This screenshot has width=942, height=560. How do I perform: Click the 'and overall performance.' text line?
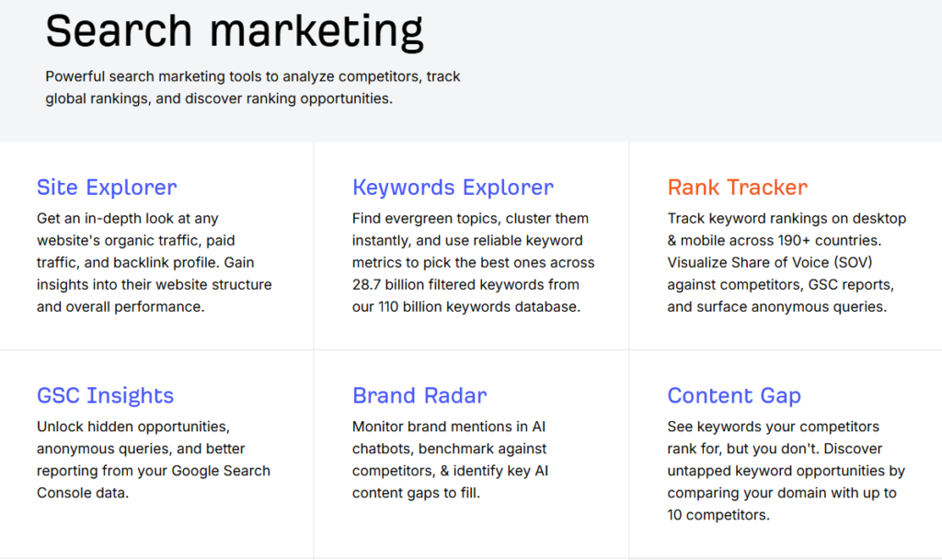click(121, 307)
